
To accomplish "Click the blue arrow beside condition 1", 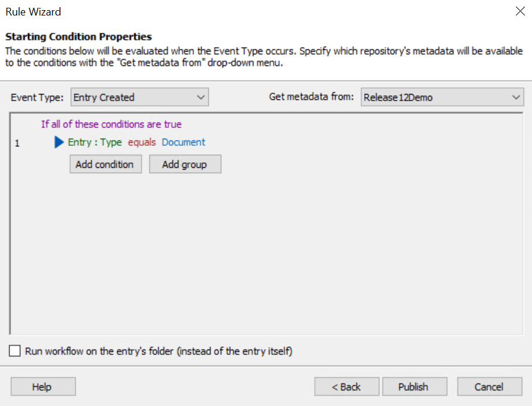I will pos(59,142).
